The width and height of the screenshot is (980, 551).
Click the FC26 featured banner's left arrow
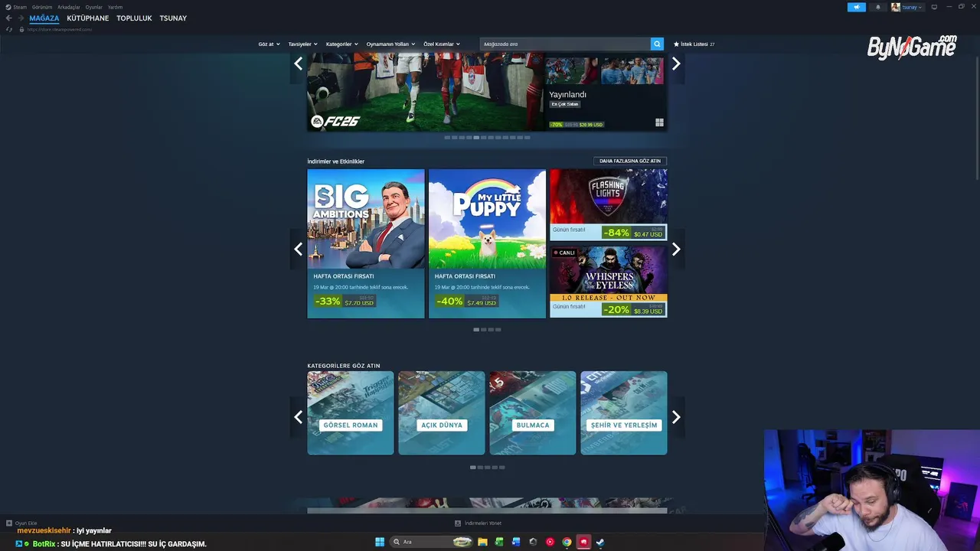[299, 64]
